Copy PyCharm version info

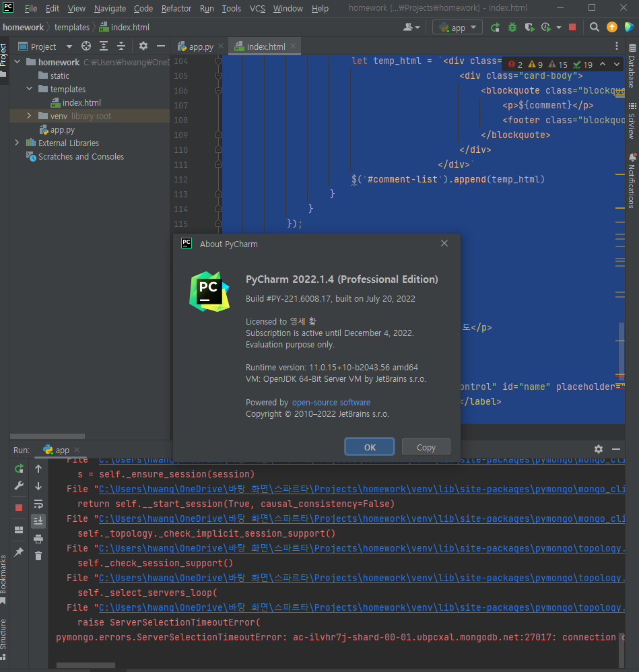(x=426, y=447)
